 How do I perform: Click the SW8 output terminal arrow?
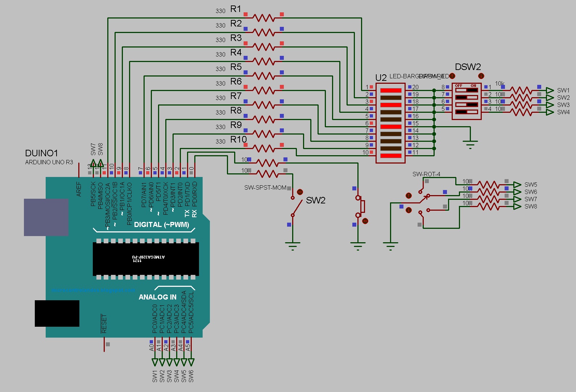coord(518,206)
